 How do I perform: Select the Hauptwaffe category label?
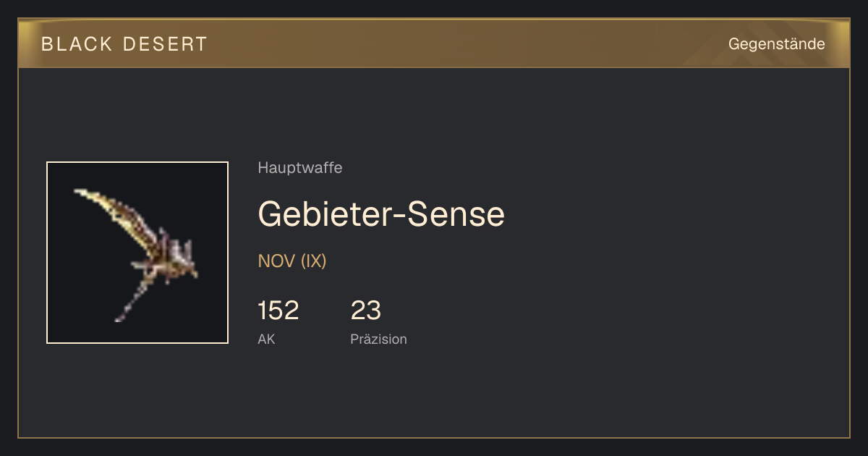point(300,168)
